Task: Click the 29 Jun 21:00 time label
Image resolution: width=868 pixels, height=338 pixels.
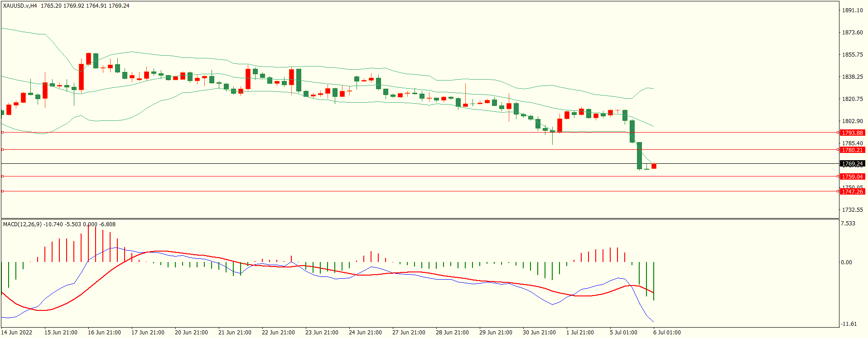Action: point(496,332)
